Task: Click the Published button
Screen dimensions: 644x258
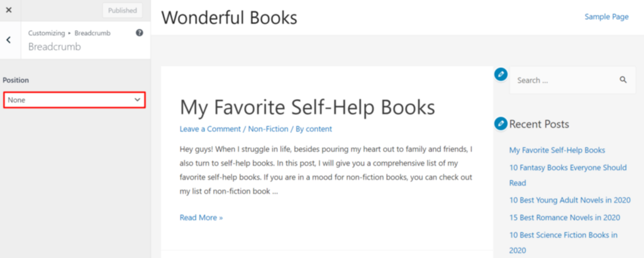Action: pos(123,11)
